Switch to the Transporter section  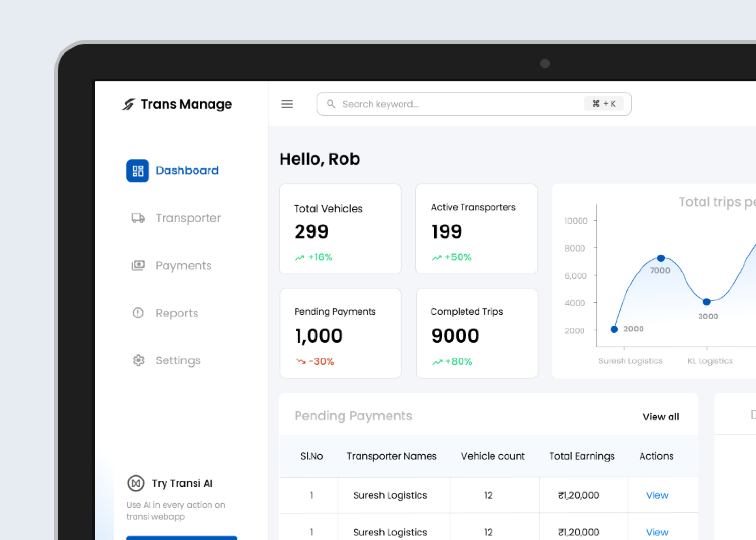pos(188,218)
